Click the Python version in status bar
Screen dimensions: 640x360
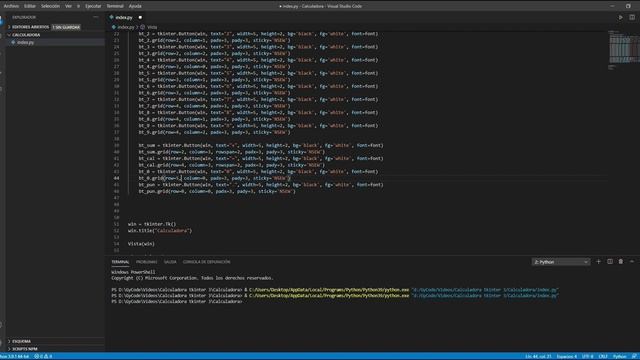pos(15,356)
